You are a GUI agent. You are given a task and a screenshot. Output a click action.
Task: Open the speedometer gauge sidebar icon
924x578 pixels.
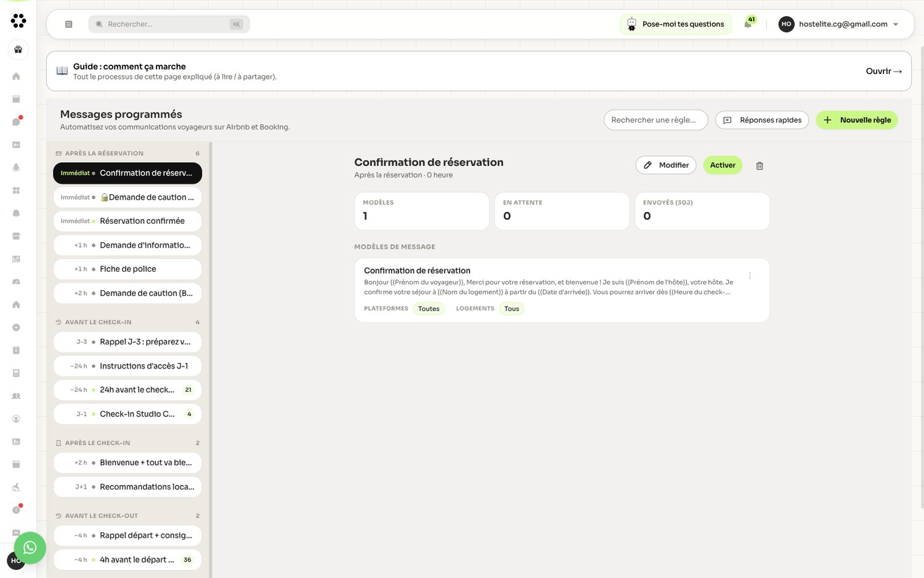click(x=17, y=282)
